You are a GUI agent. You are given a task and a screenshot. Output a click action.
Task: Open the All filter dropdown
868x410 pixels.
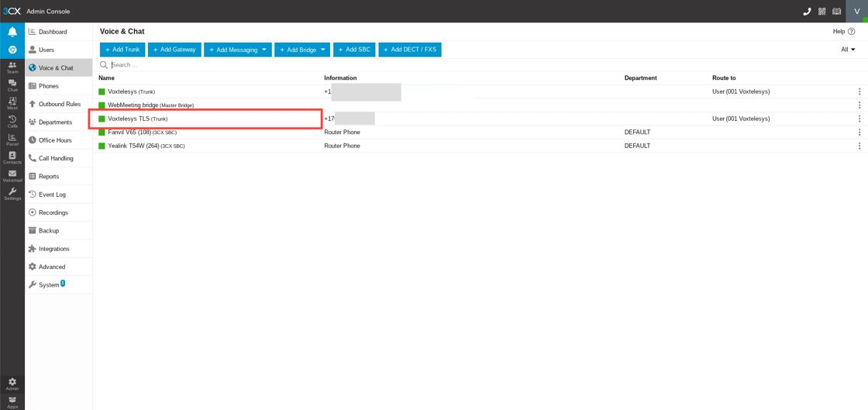(848, 50)
